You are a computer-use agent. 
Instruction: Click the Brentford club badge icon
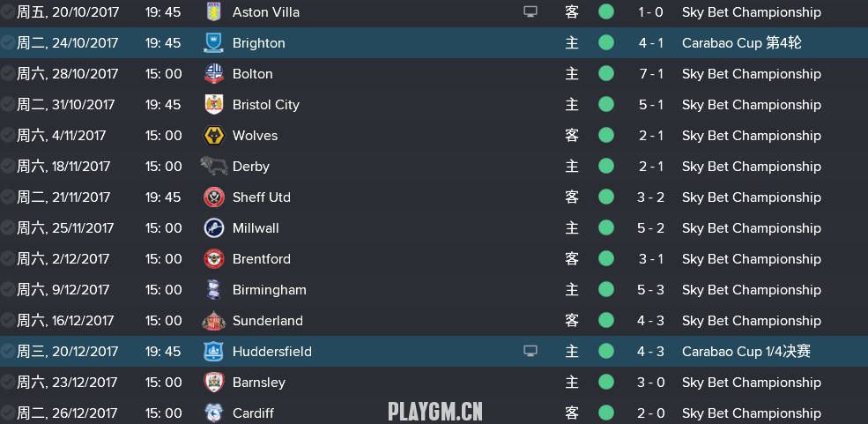pos(213,259)
